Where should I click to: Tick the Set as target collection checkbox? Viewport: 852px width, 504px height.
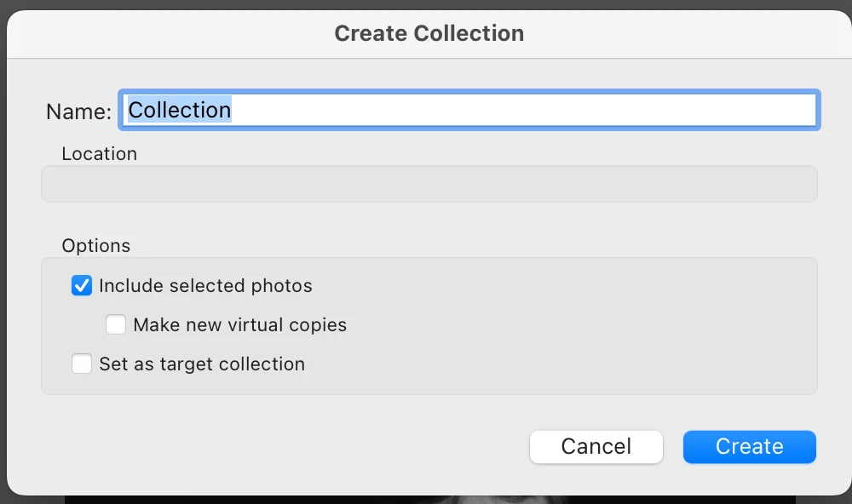pyautogui.click(x=82, y=364)
